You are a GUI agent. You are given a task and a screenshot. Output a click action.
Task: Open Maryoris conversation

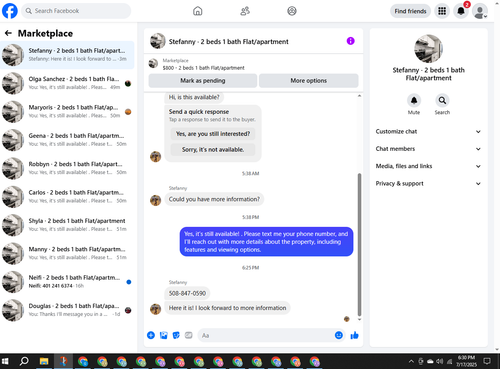(x=67, y=111)
